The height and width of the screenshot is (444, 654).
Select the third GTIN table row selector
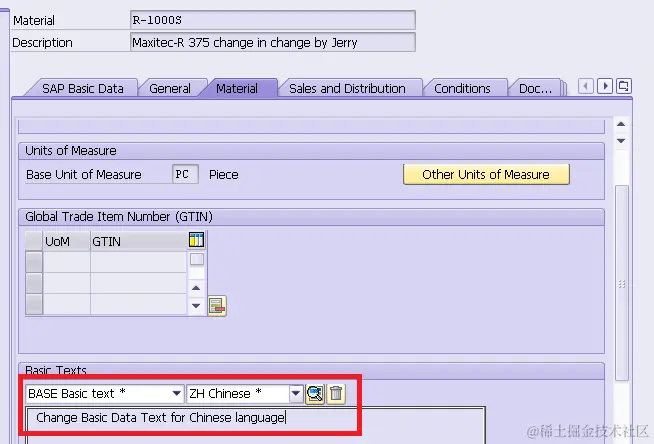[34, 304]
